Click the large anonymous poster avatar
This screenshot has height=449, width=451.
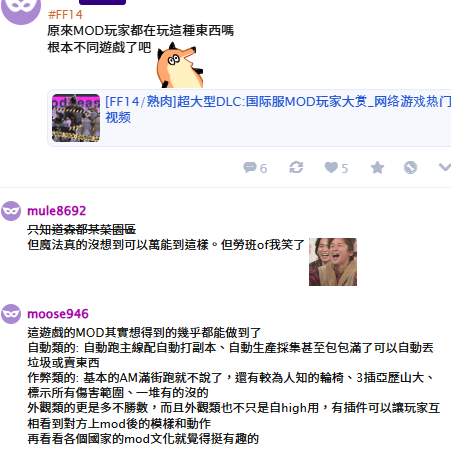(21, 8)
